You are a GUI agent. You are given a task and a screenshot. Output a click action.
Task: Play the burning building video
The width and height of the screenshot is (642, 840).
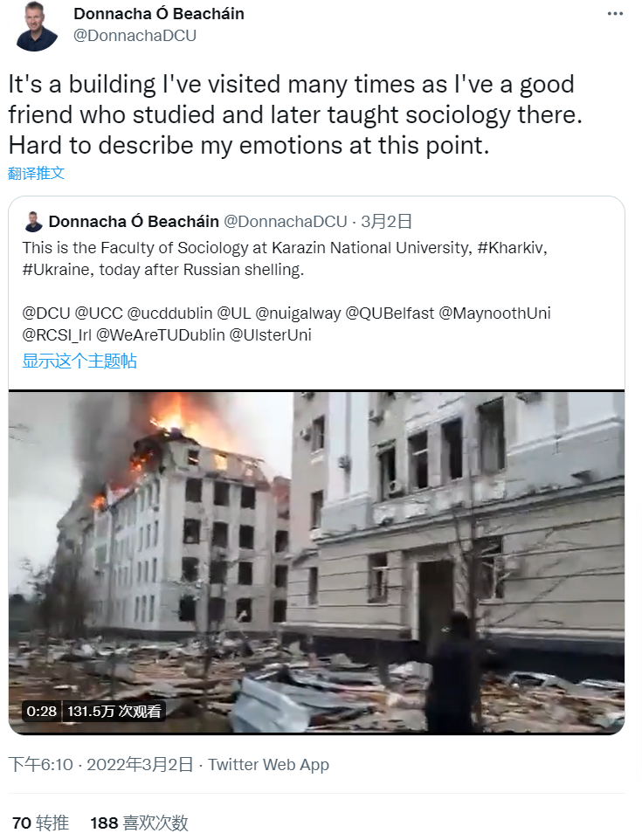pyautogui.click(x=316, y=562)
